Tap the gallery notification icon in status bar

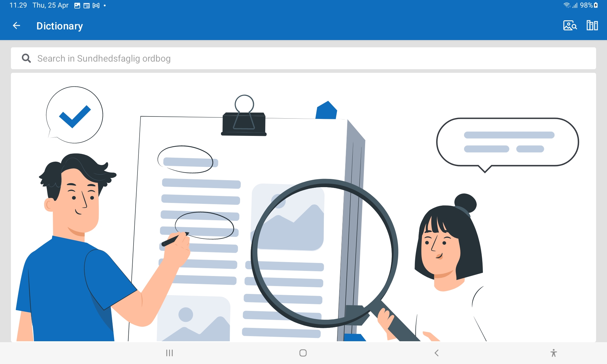pos(77,5)
